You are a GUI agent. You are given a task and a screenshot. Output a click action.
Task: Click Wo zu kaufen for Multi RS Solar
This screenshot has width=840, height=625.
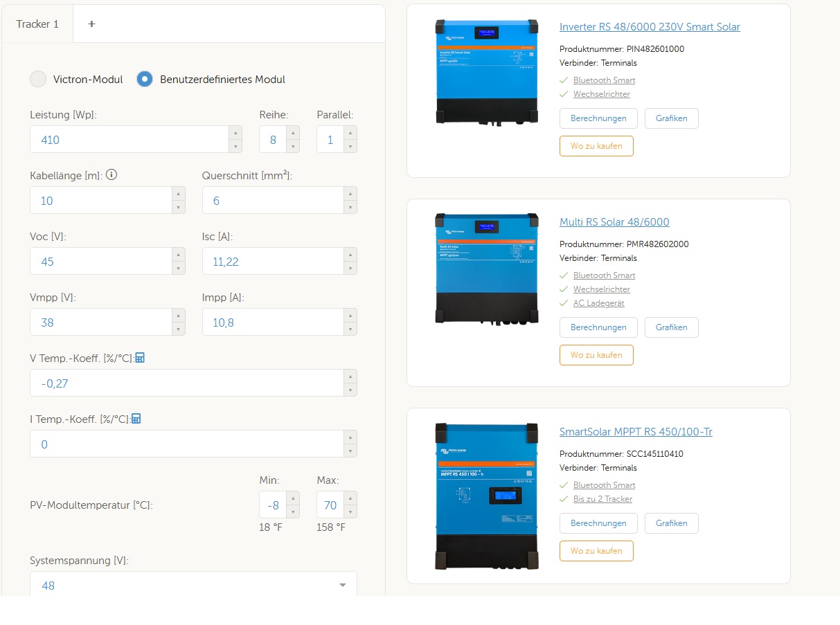(x=596, y=355)
